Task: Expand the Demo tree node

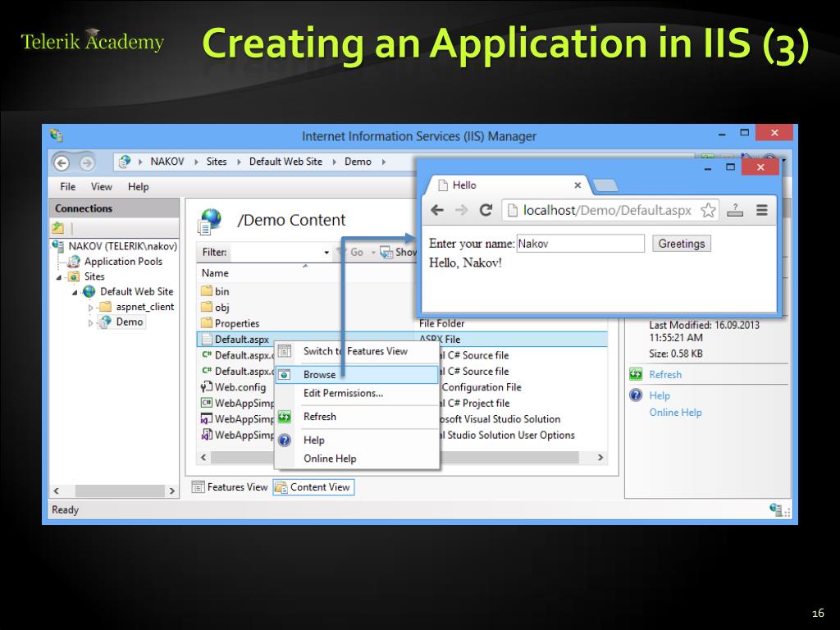Action: [90, 322]
